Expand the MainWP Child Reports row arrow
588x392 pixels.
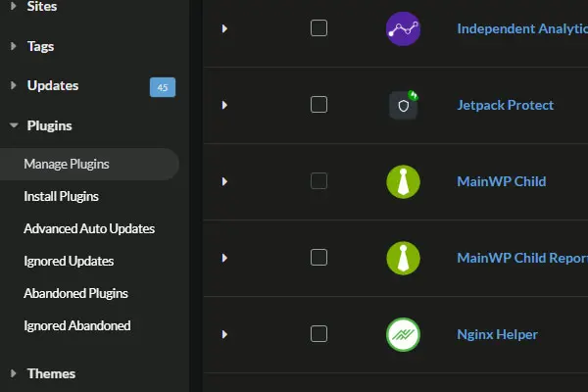coord(224,258)
